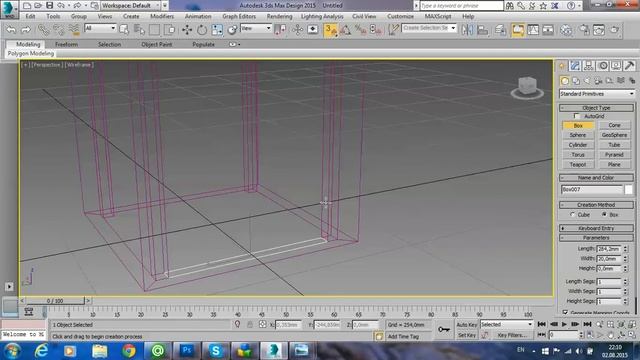The width and height of the screenshot is (640, 360).
Task: Open Photoshop from the taskbar
Action: pyautogui.click(x=187, y=350)
